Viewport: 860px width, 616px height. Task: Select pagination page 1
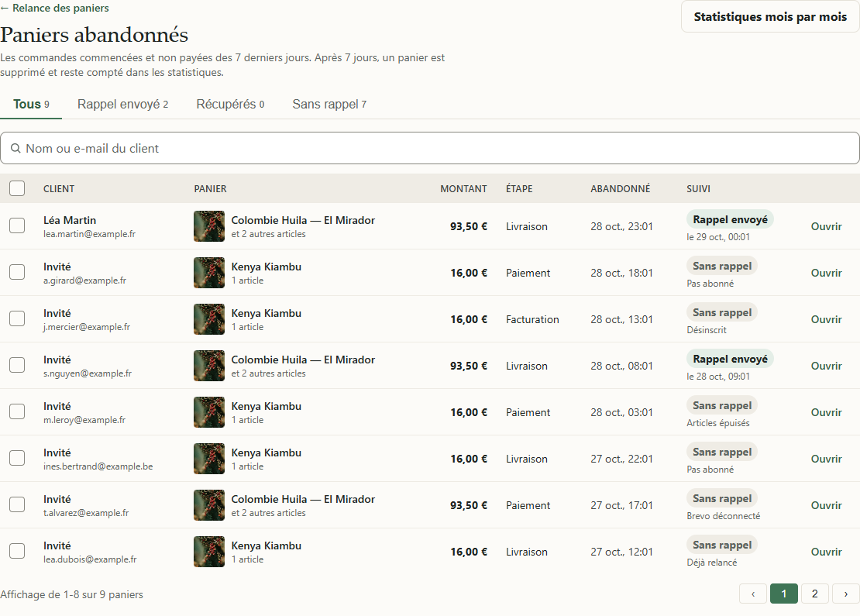tap(784, 594)
